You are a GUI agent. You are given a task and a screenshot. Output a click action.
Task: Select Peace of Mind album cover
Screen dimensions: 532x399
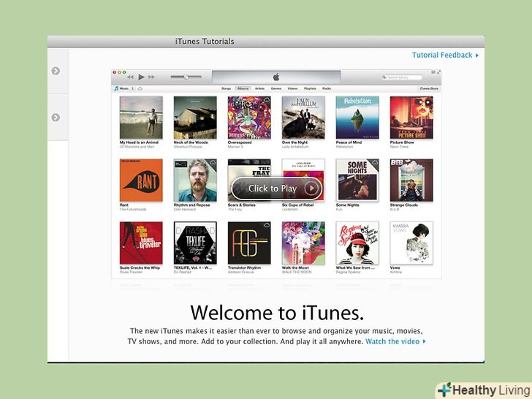357,118
